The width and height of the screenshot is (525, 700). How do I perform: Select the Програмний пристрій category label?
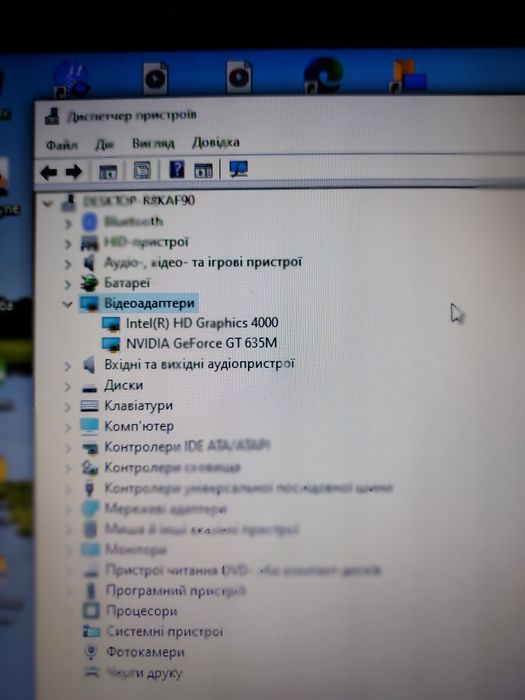coord(175,591)
